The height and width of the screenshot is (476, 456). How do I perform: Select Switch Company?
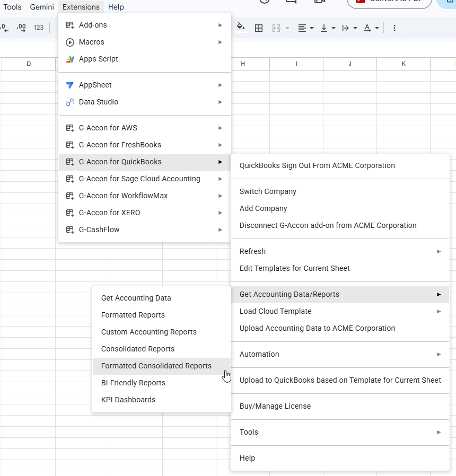click(x=340, y=191)
